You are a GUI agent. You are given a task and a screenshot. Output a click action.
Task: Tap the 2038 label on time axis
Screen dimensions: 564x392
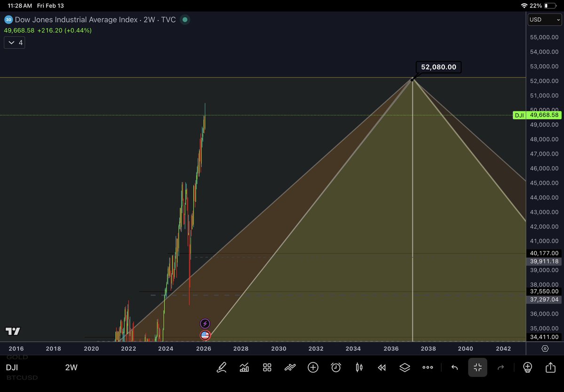click(x=428, y=349)
